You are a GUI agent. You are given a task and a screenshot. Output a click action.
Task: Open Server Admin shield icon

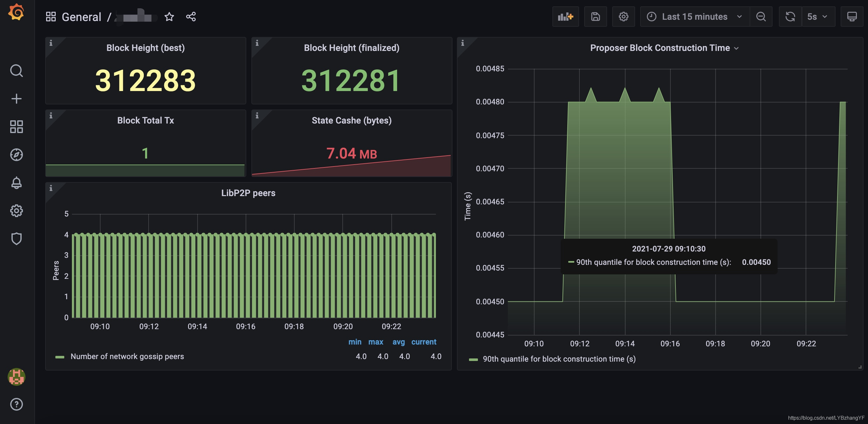(x=16, y=239)
